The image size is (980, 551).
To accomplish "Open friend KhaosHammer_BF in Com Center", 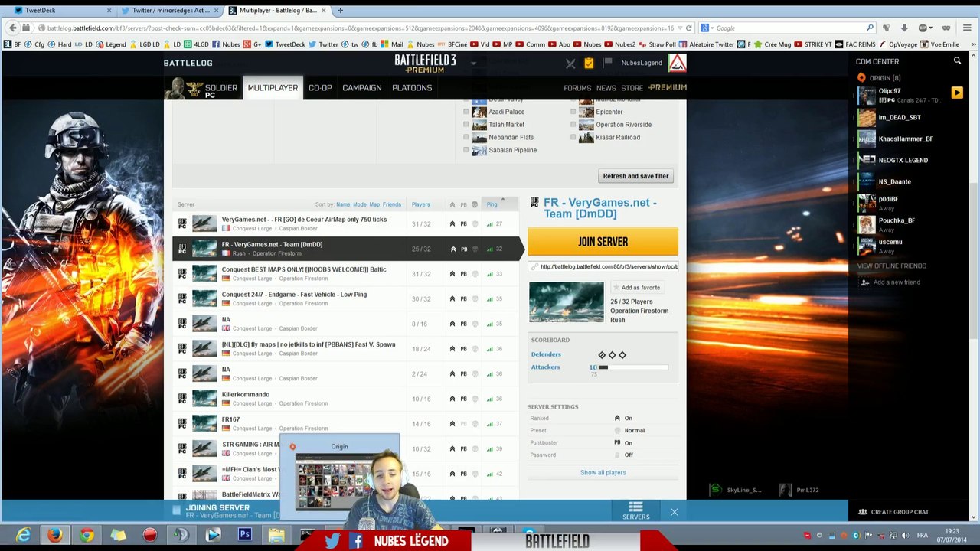I will [905, 139].
